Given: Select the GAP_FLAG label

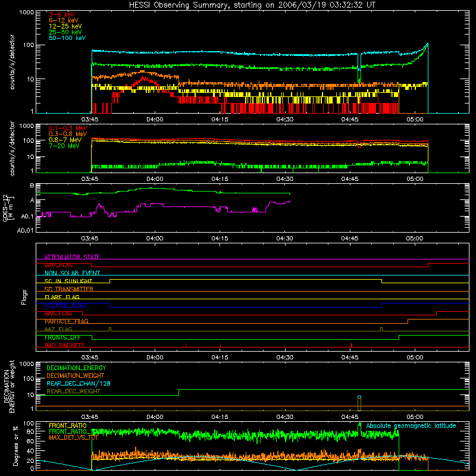Looking at the screenshot, I should point(58,265).
